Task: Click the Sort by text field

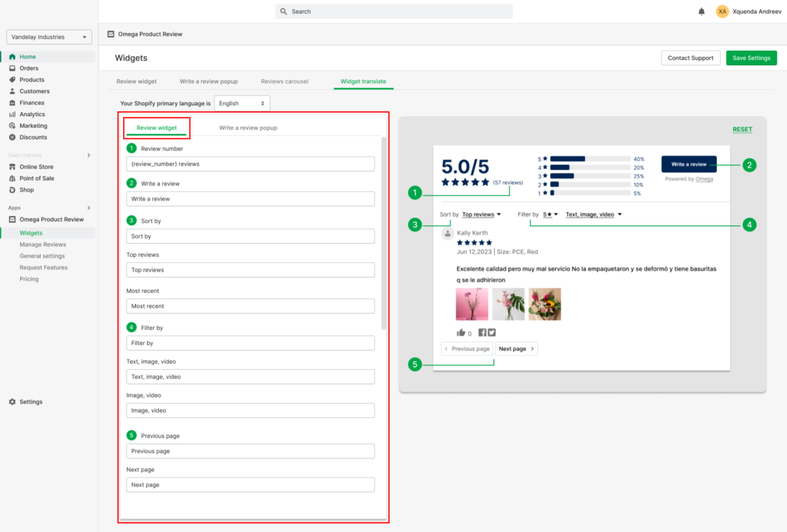Action: coord(251,236)
